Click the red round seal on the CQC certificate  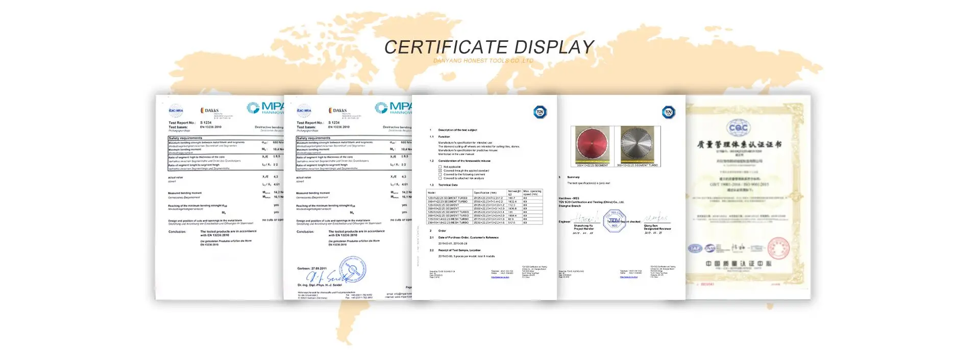[x=778, y=248]
